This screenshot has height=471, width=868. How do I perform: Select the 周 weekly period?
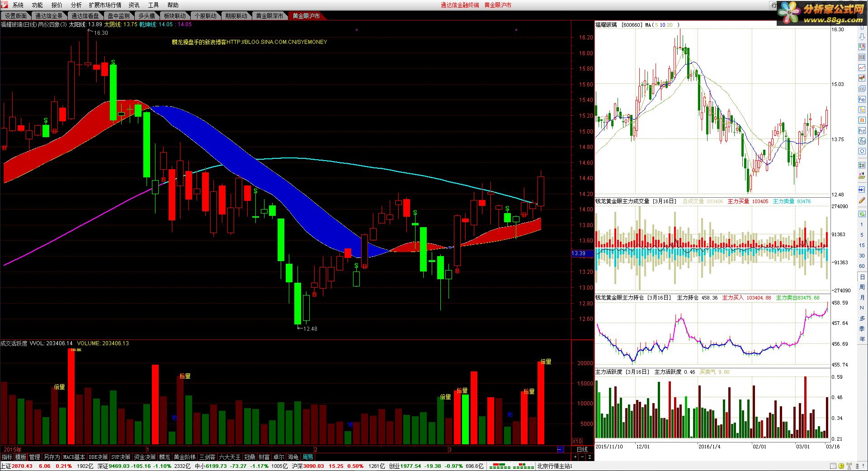click(x=862, y=287)
